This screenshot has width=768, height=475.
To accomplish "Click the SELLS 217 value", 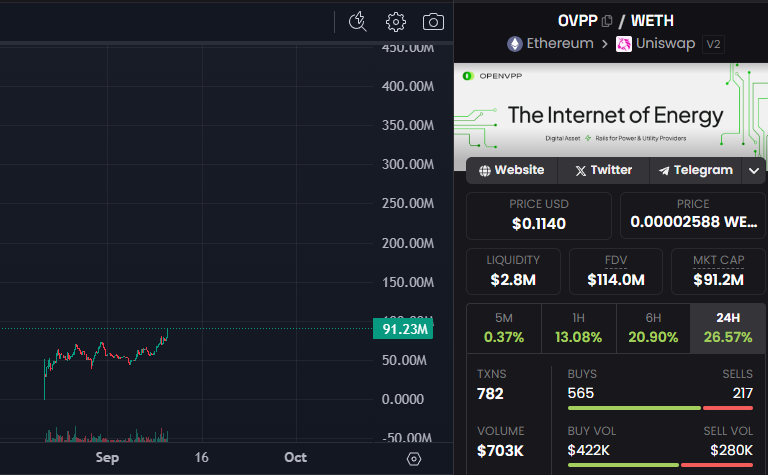I will (x=743, y=393).
